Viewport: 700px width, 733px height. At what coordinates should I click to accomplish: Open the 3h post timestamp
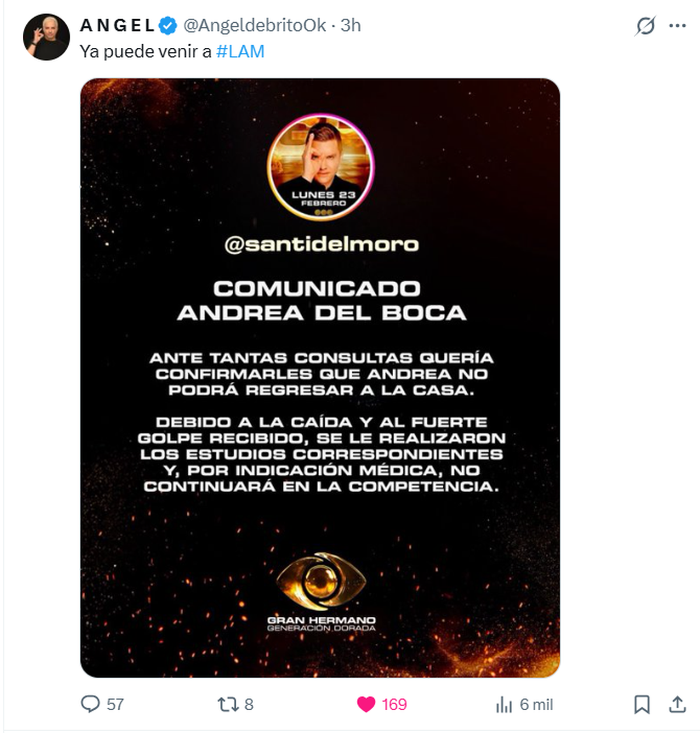(x=351, y=26)
